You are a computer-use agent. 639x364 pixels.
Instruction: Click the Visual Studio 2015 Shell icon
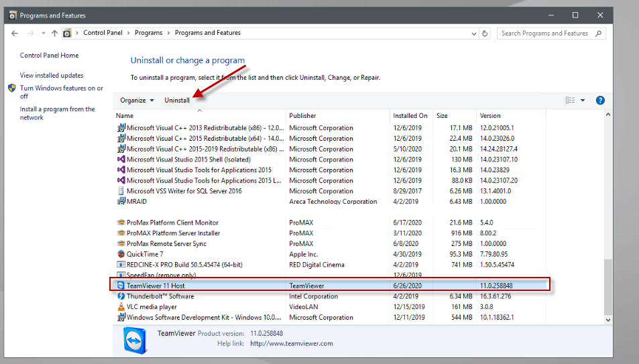click(x=121, y=160)
